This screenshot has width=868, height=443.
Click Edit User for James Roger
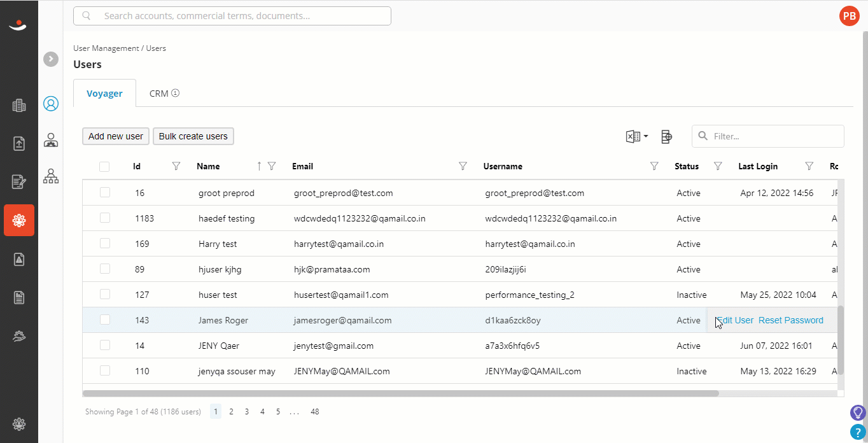[x=735, y=320]
